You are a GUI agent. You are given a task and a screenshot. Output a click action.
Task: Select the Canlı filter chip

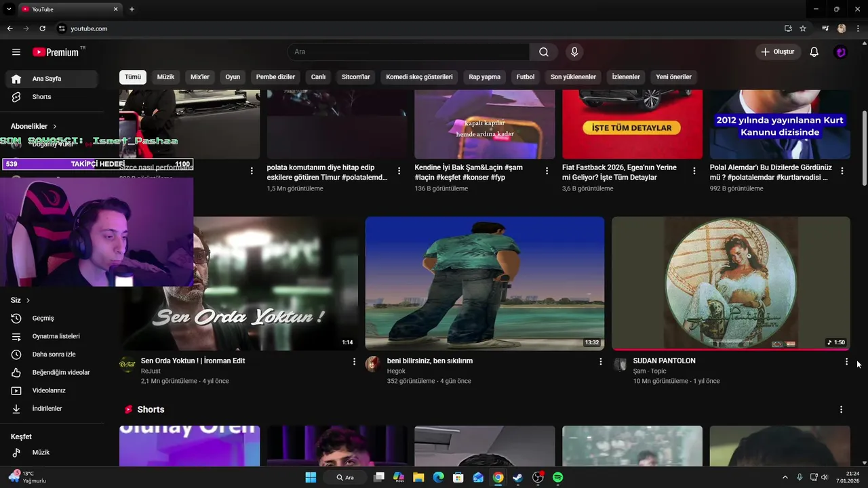click(318, 77)
